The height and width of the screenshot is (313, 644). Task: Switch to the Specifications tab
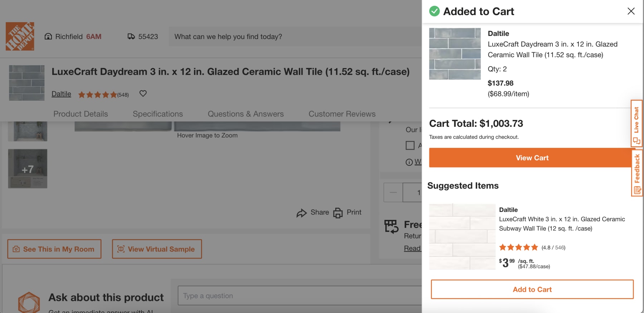(157, 114)
